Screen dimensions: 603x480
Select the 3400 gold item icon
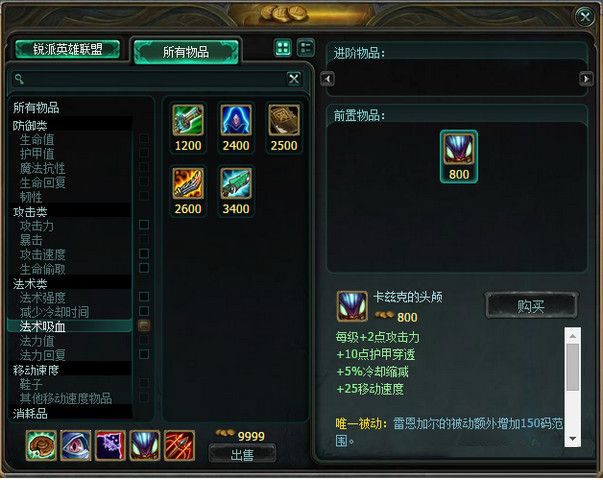pyautogui.click(x=236, y=183)
